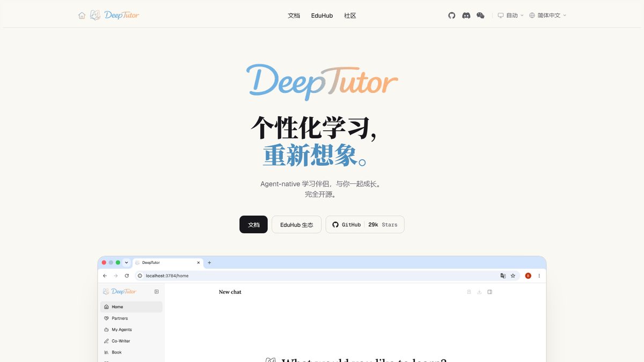This screenshot has width=644, height=362.
Task: Open the GitHub icon link in header
Action: coord(452,16)
